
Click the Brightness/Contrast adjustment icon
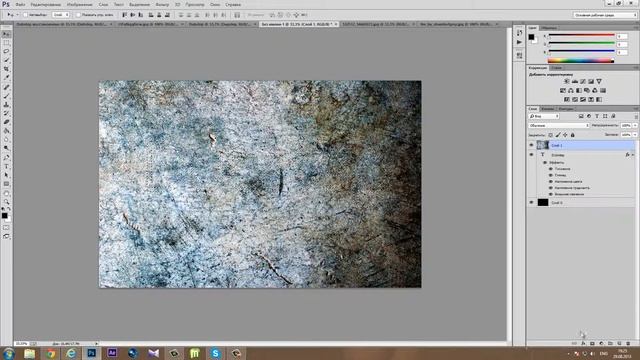[x=567, y=82]
